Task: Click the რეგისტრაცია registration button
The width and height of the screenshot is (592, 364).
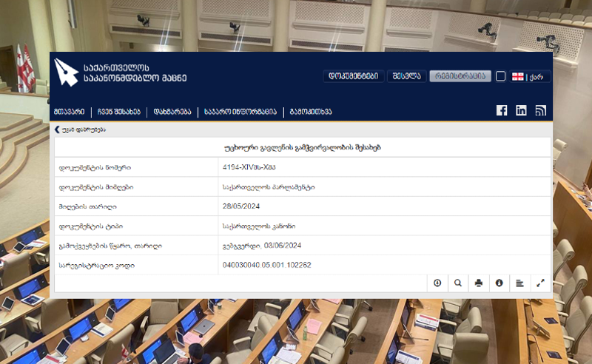Action: (x=460, y=76)
